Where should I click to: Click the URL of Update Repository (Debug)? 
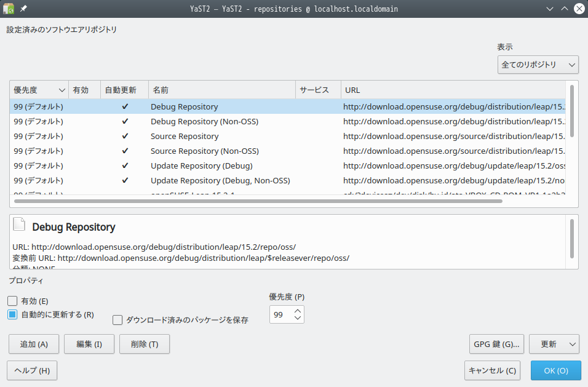[454, 166]
